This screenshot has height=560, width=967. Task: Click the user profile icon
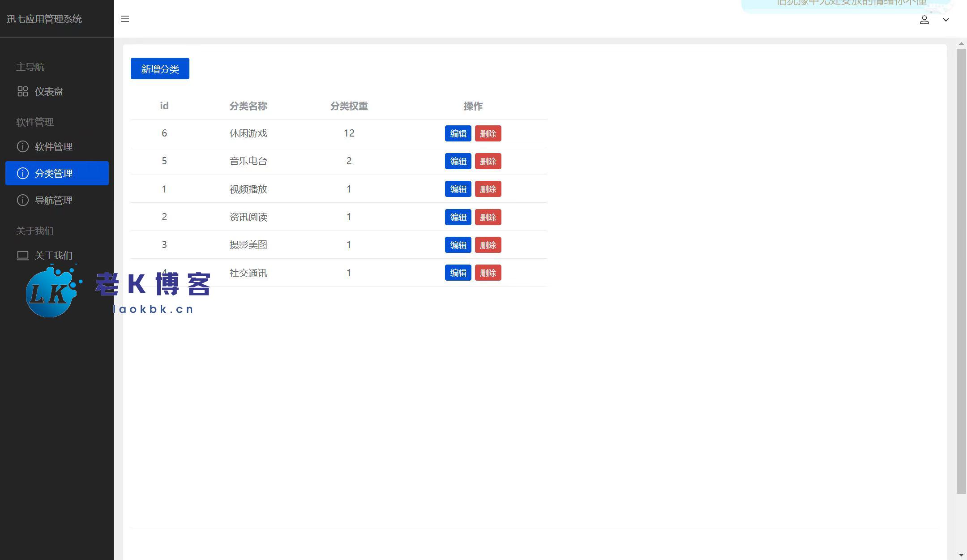(x=924, y=20)
